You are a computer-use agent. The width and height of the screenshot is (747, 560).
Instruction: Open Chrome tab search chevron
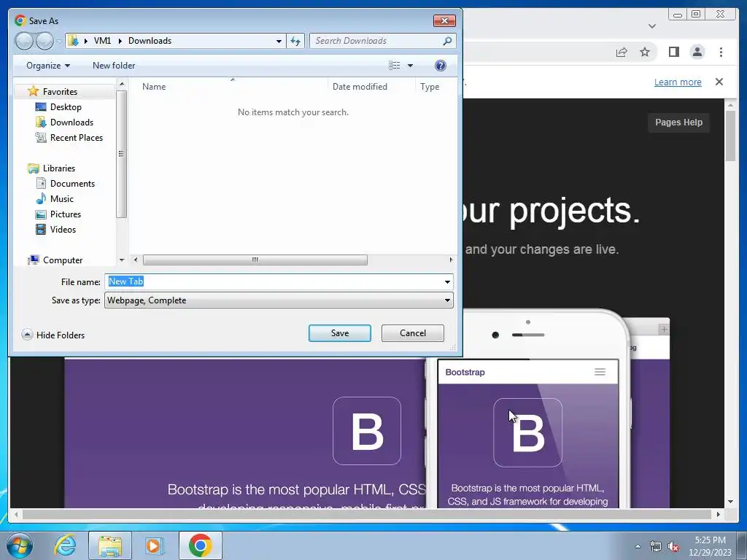point(652,26)
